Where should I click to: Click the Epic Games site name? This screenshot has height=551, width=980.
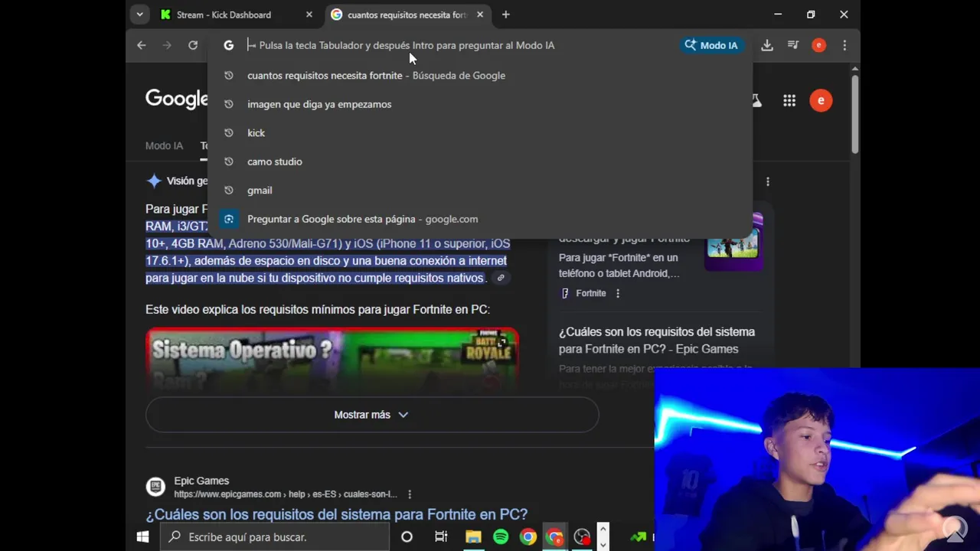201,481
